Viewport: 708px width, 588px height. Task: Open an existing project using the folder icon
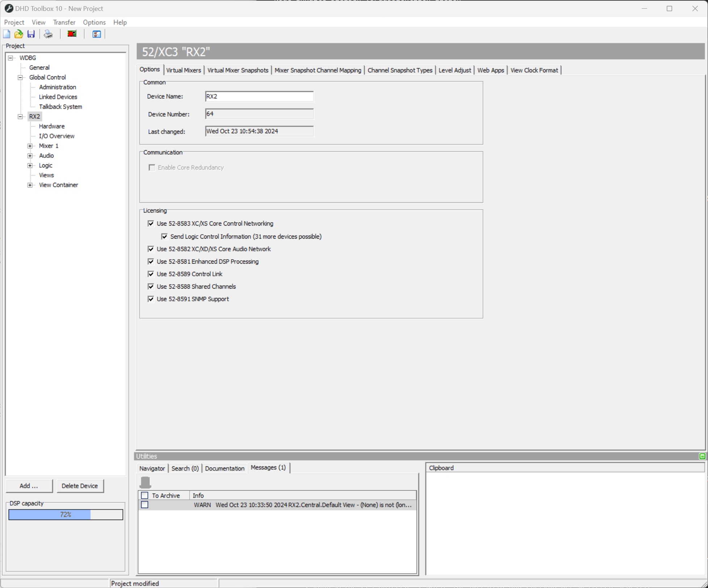[x=18, y=34]
